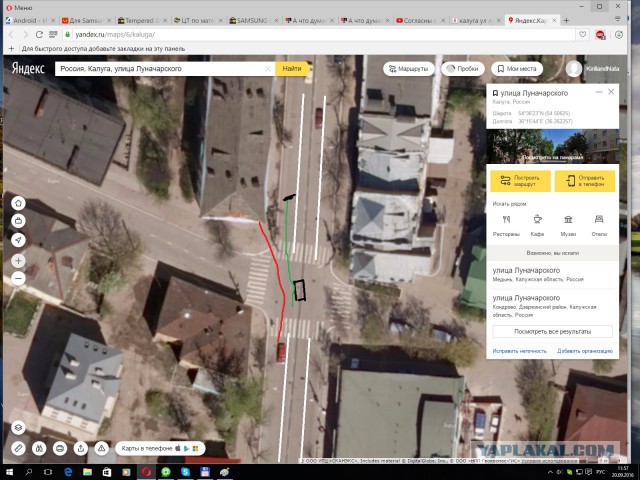Close the Яндекс.Карты tab
Screen dimensions: 640x480
click(x=554, y=20)
